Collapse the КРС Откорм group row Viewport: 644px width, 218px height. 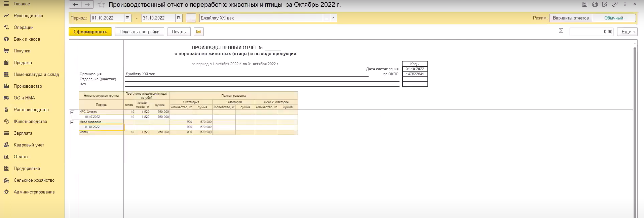72,112
